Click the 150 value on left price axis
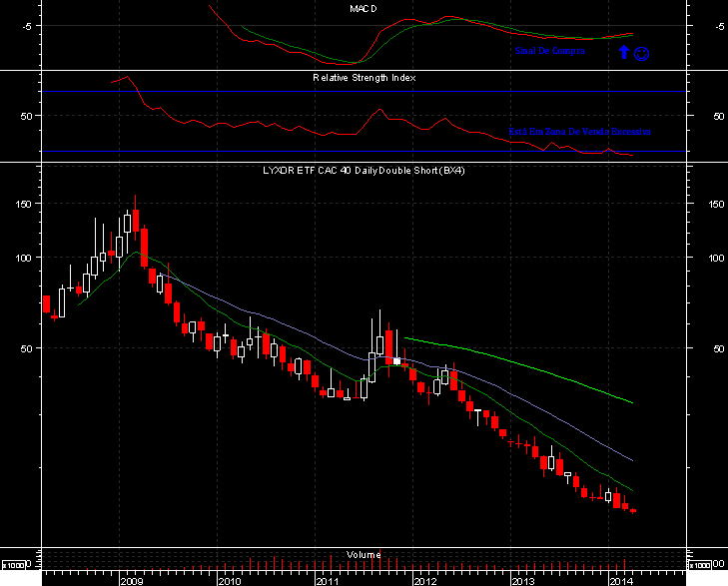 24,204
